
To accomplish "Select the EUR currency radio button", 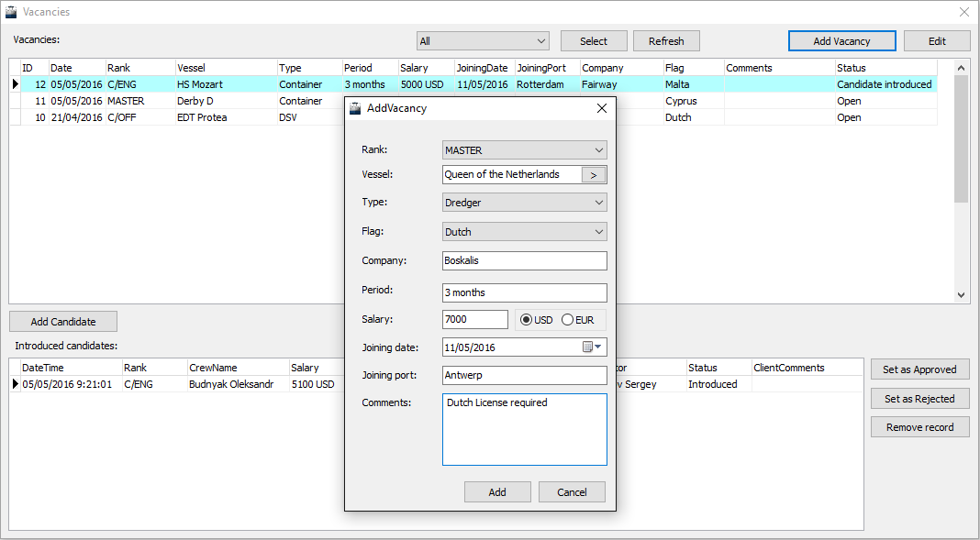I will pyautogui.click(x=577, y=320).
